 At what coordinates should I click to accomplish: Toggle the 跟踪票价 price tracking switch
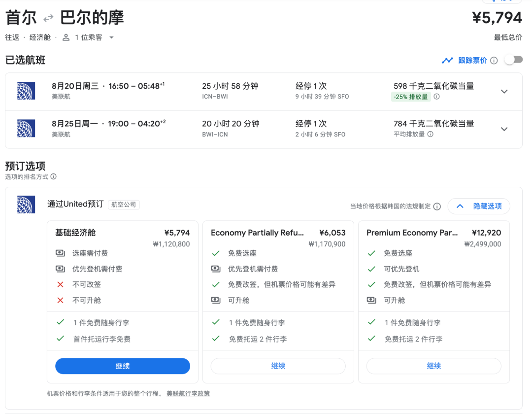point(513,60)
